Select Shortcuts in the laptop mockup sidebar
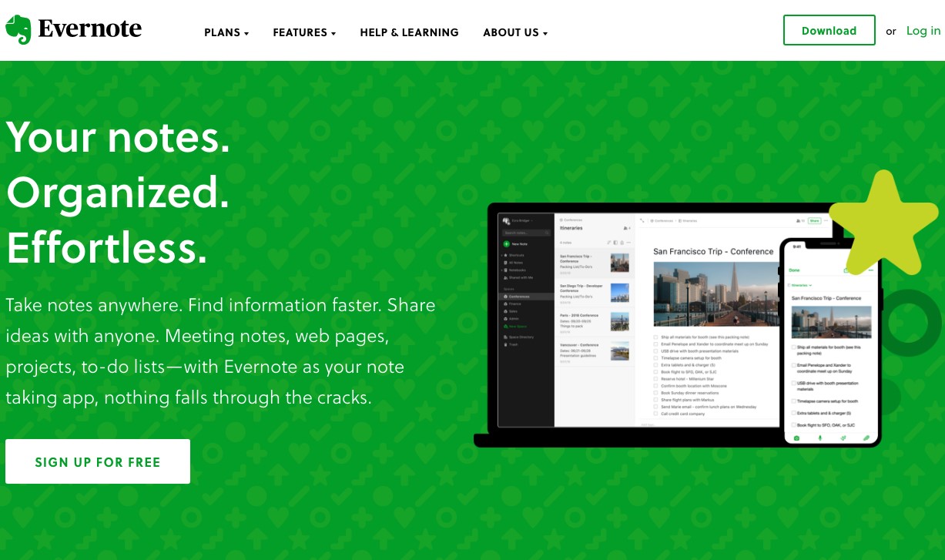 [516, 255]
